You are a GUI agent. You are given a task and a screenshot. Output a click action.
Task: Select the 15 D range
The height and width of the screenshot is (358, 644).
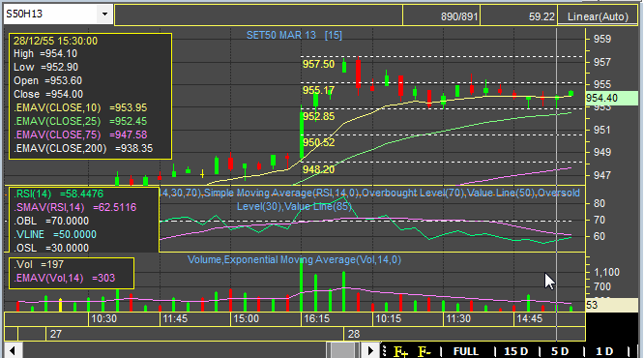point(515,352)
